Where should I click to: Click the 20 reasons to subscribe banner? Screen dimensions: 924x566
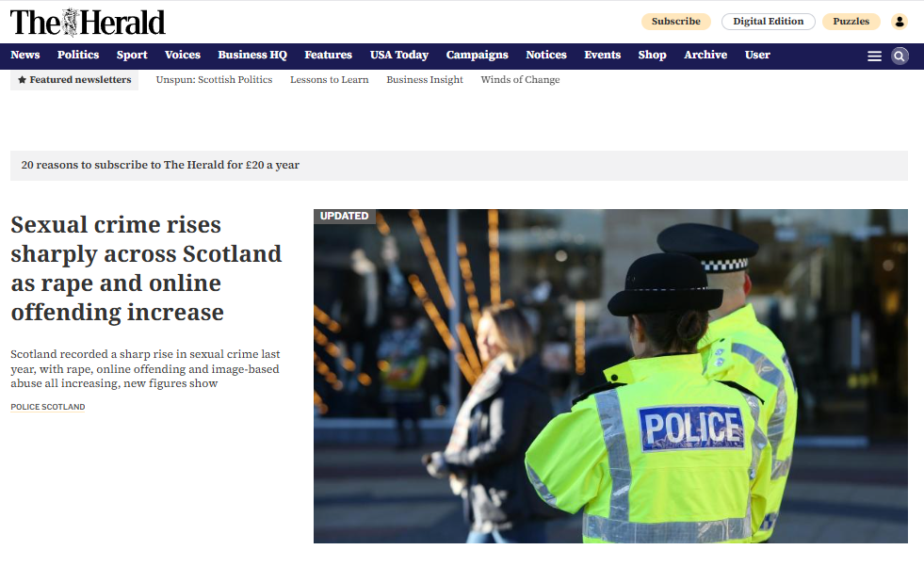tap(160, 166)
